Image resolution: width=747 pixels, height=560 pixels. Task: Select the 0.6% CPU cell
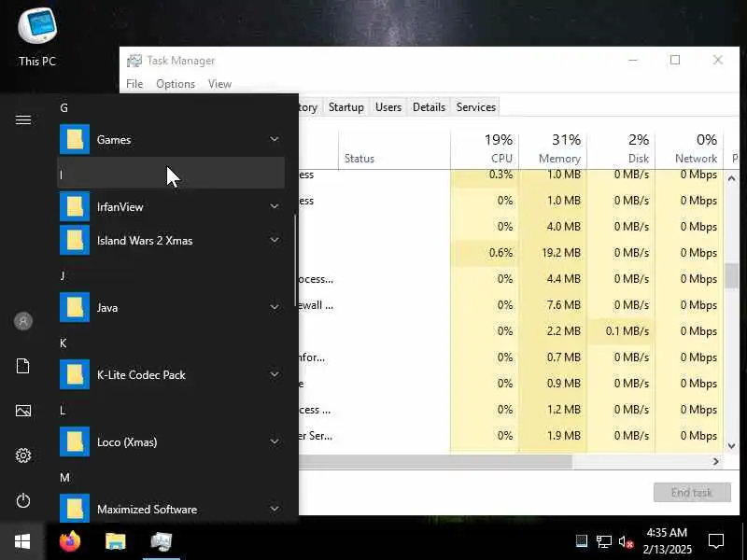[x=485, y=252]
